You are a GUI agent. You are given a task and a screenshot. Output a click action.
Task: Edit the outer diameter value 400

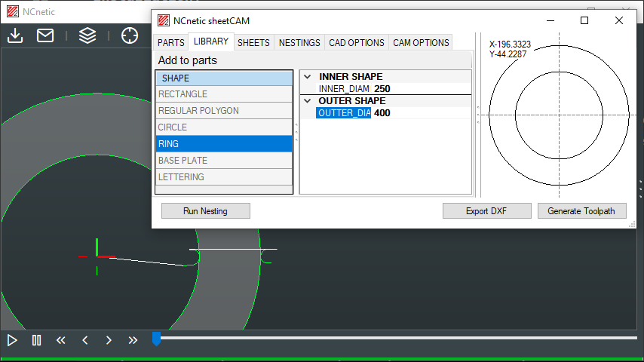(x=421, y=113)
